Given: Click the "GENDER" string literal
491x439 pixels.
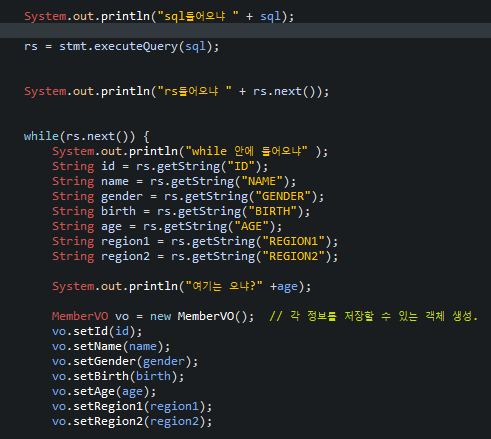Looking at the screenshot, I should coord(283,196).
